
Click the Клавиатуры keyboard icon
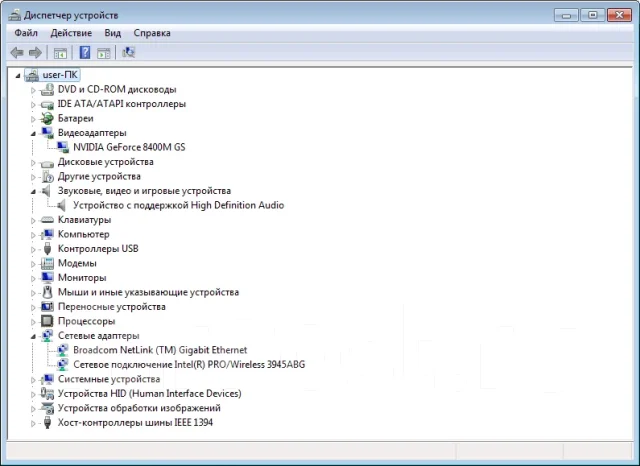pos(47,220)
